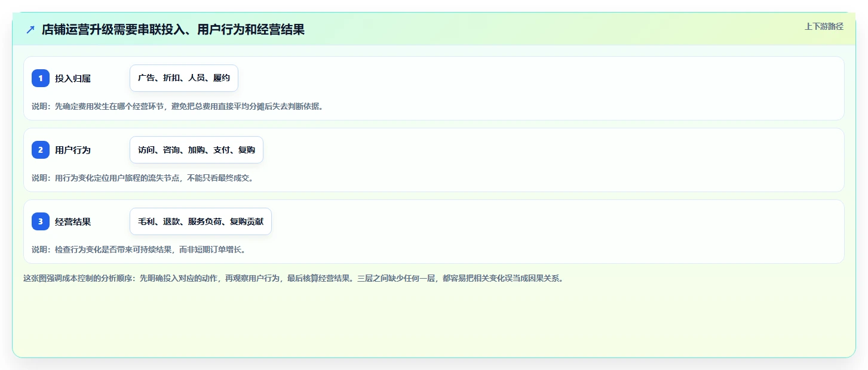Click the description starting 先确定费用发生在哪个经营环节
Viewport: 868px width, 370px height.
[177, 106]
